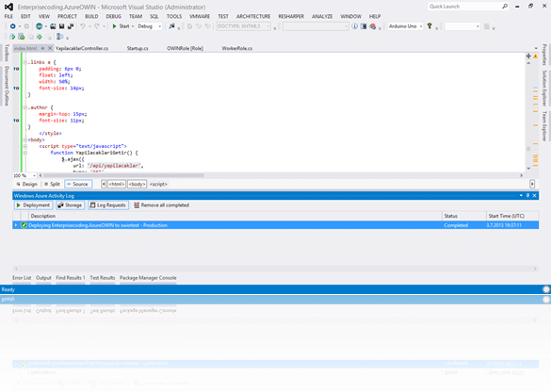Click the Status column header
The height and width of the screenshot is (392, 551).
click(463, 216)
